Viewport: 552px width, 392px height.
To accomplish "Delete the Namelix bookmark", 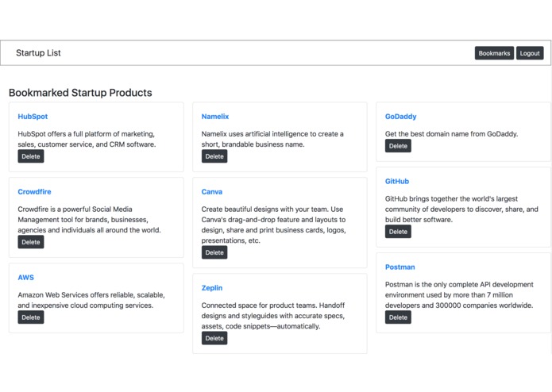I will coord(214,156).
